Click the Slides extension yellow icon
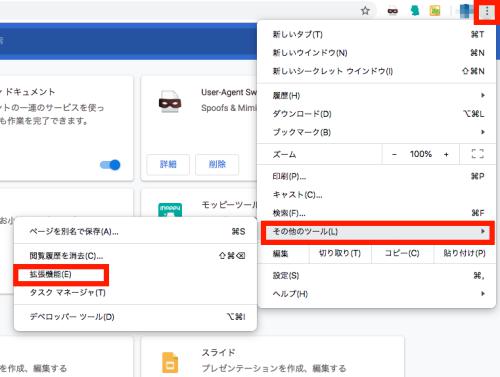The width and height of the screenshot is (500, 377). tap(170, 362)
